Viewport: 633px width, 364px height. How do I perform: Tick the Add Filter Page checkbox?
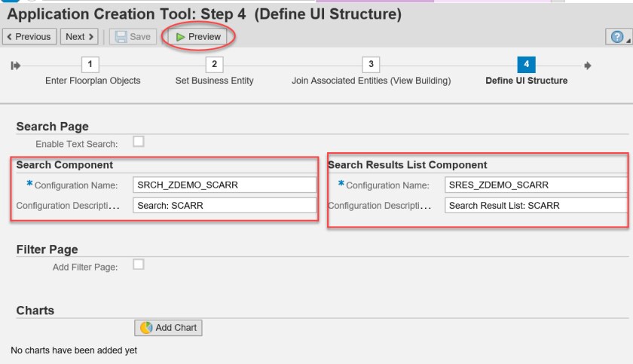point(138,264)
